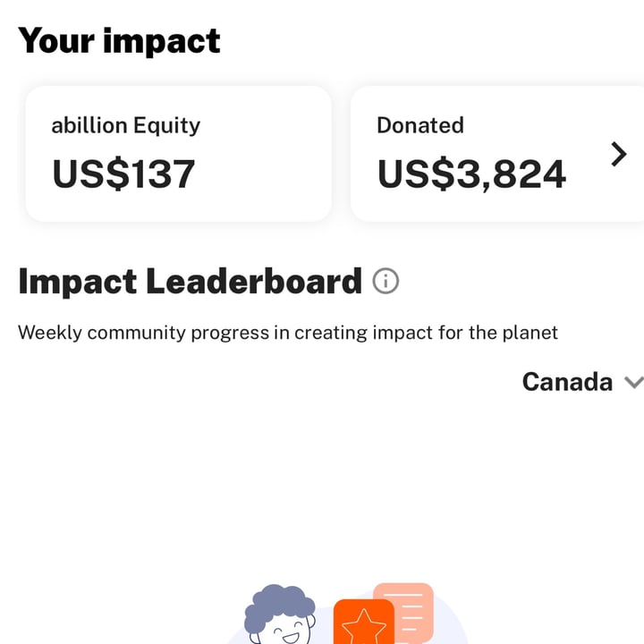Click the orange star review card

(x=363, y=623)
